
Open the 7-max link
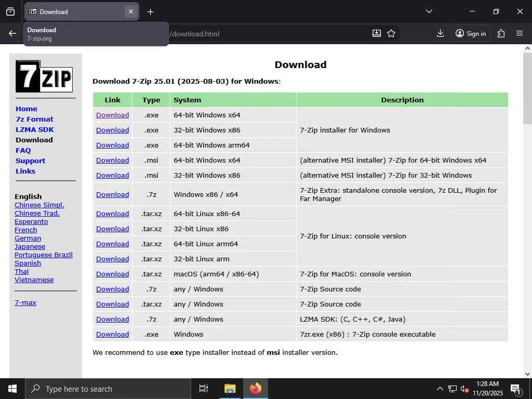point(25,303)
